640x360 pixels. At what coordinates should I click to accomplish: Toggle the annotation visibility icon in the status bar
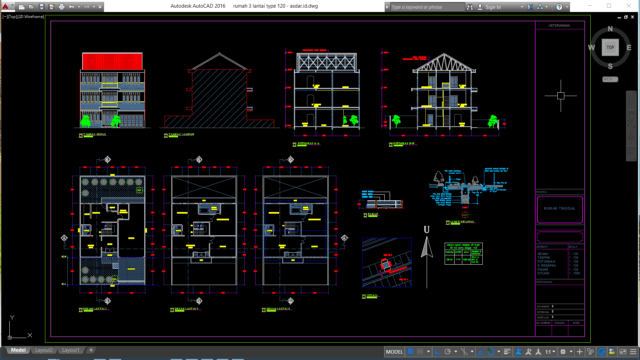pyautogui.click(x=519, y=352)
